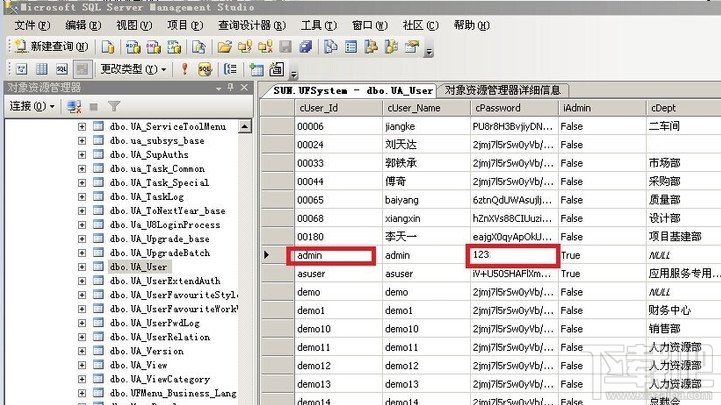Expand the dbo.UA_UserPwdLog node
The image size is (721, 405).
[x=82, y=323]
